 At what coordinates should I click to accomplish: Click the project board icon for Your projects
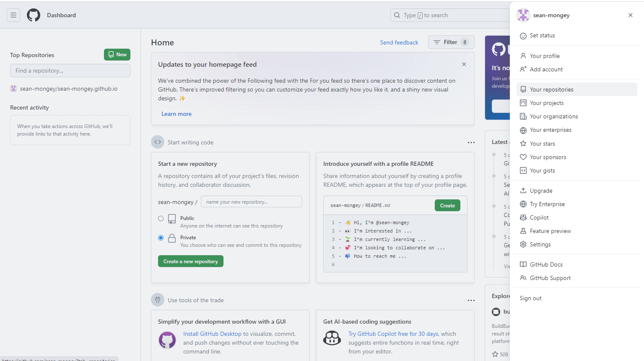click(523, 103)
